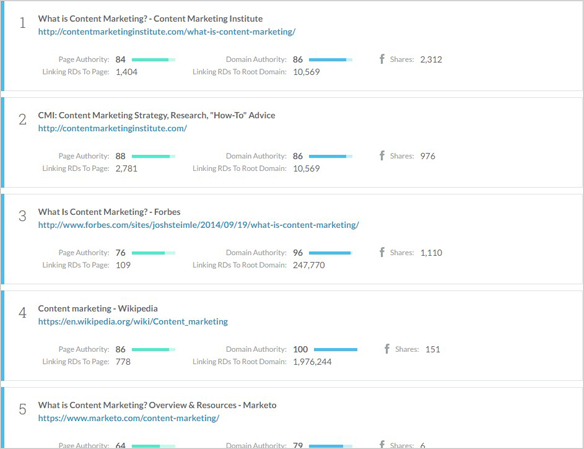
Task: Click the Page Authority value 88
Action: pos(120,156)
